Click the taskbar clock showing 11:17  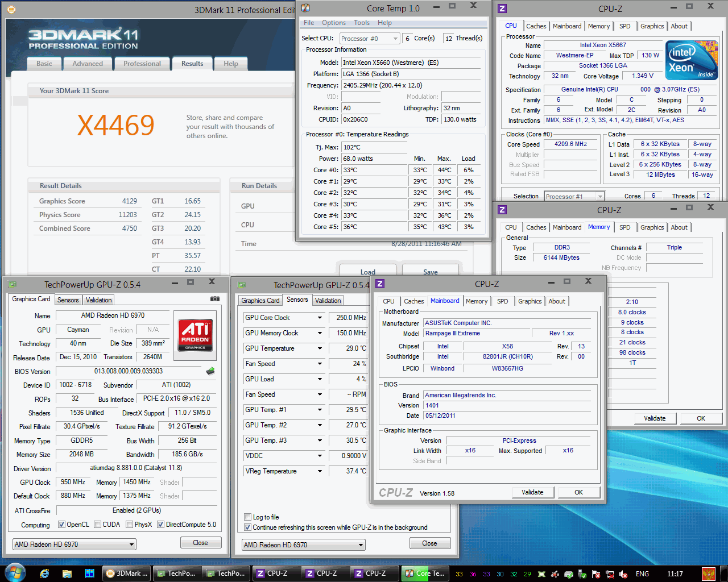(x=675, y=574)
